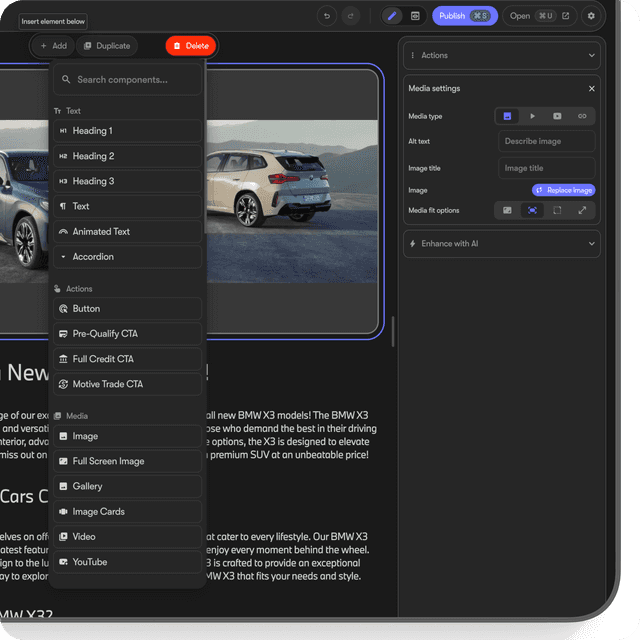
Task: Insert an Image component
Action: (x=127, y=436)
